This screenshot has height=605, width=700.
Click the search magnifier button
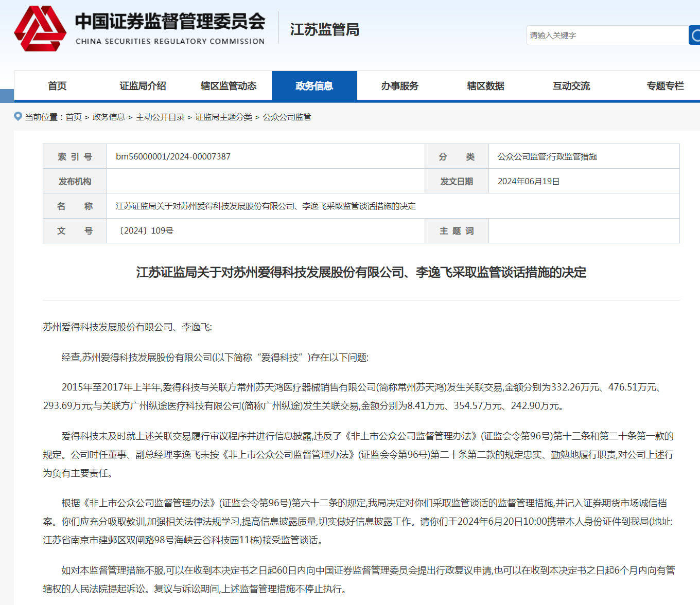click(694, 35)
